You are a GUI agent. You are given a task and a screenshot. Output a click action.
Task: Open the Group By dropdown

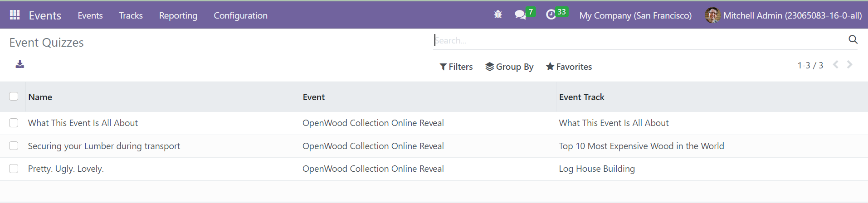point(509,67)
